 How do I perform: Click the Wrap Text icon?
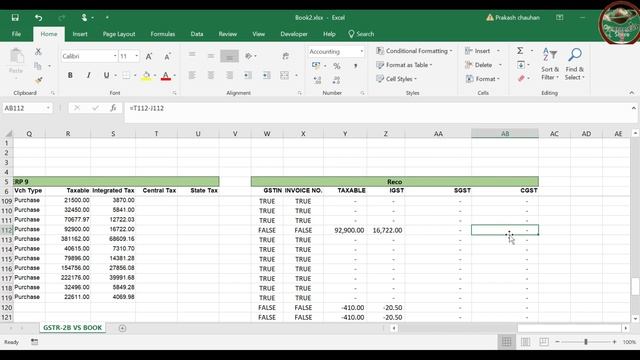point(285,56)
